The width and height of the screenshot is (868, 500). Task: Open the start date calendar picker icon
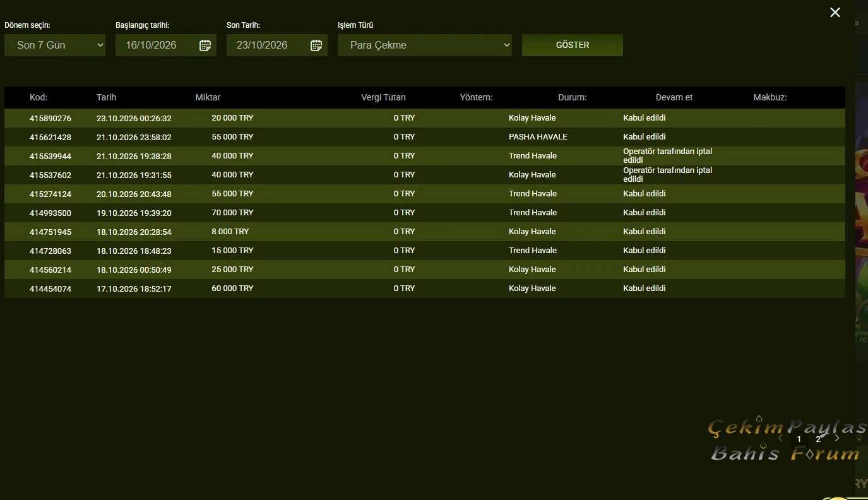click(x=205, y=45)
